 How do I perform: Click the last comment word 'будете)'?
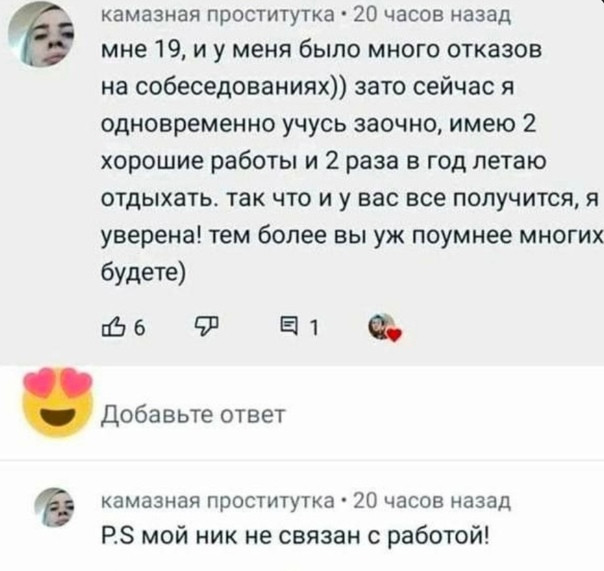tap(143, 273)
